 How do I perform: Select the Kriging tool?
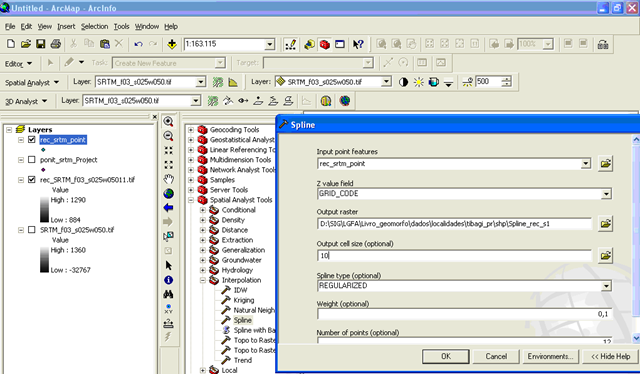tap(244, 300)
